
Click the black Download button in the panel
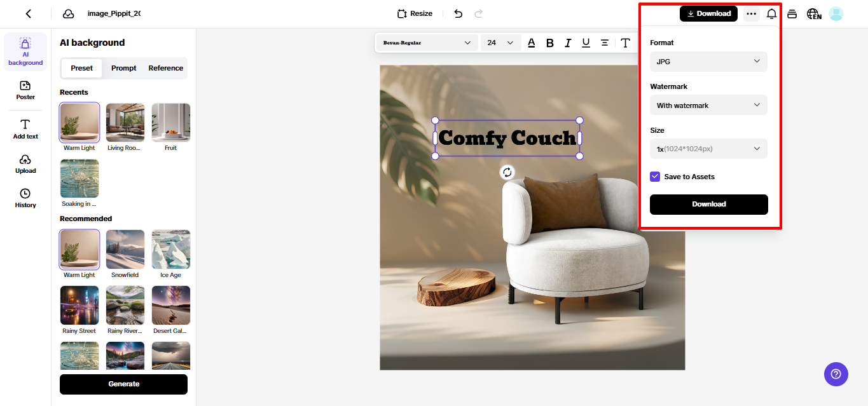click(709, 204)
